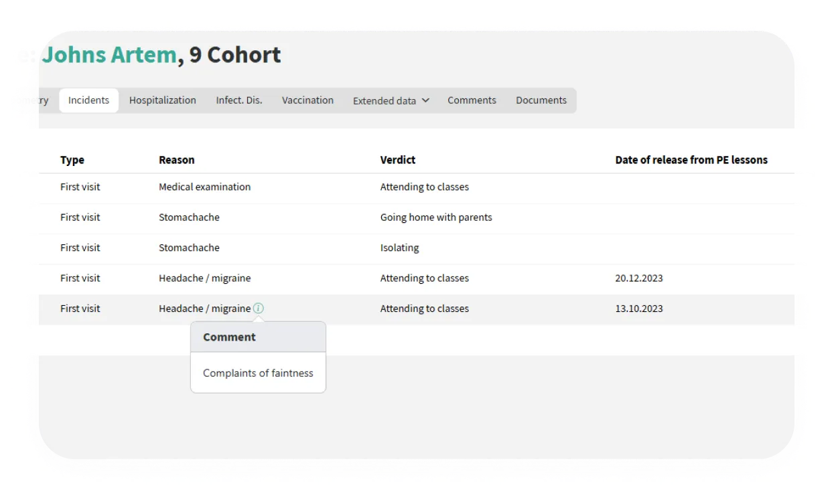Select the Going home with parents row
Screen dimensions: 832x504
click(x=436, y=218)
